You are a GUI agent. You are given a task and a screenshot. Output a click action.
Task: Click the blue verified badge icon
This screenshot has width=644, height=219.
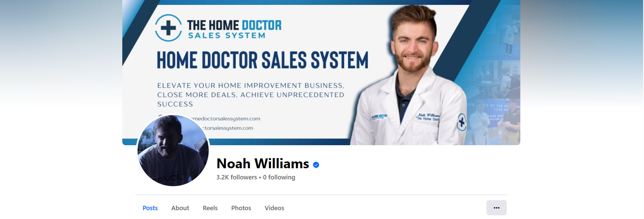click(x=316, y=165)
